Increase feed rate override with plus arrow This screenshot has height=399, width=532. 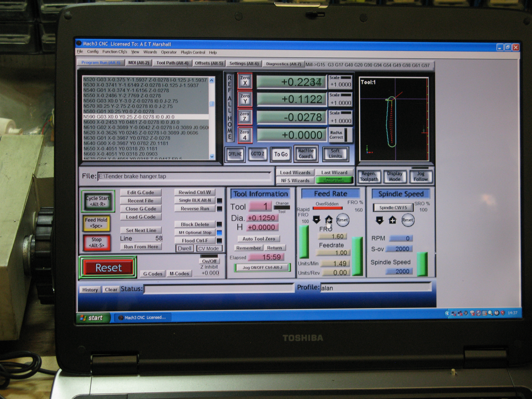329,220
